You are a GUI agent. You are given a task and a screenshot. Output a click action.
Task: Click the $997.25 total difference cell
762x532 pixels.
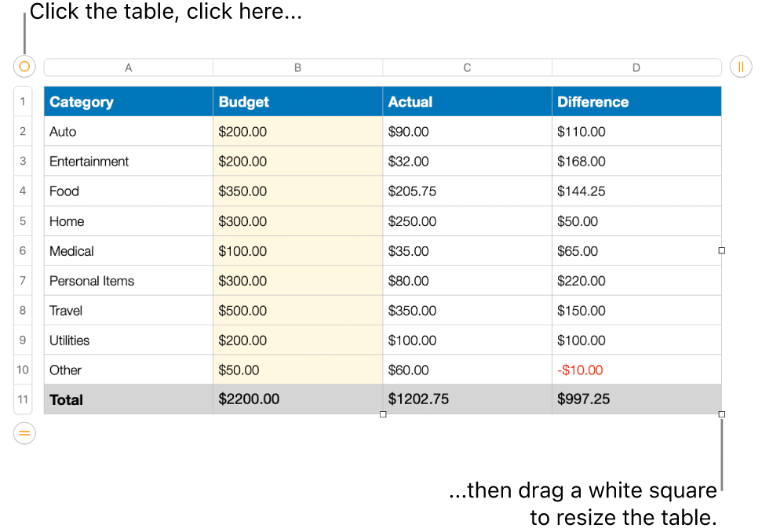click(x=636, y=399)
